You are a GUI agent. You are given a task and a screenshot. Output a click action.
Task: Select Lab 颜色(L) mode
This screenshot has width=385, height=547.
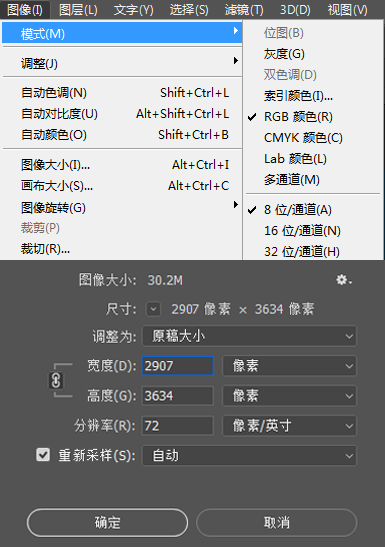(x=313, y=159)
